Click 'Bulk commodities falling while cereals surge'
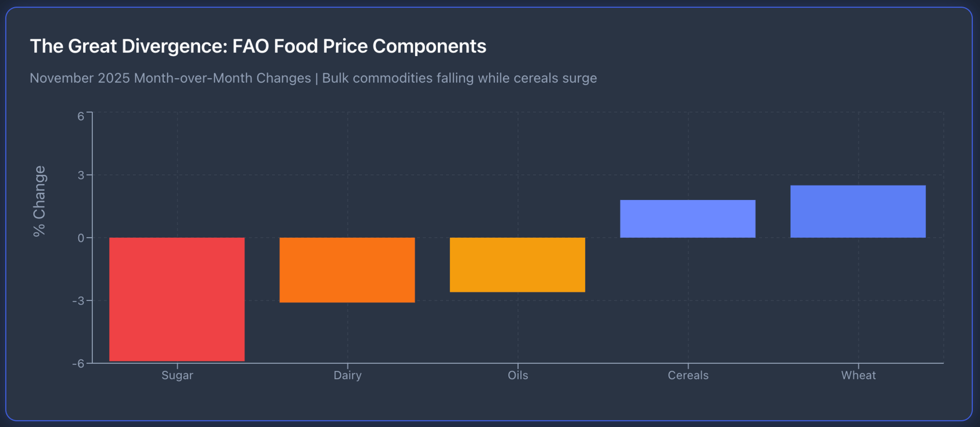 click(x=459, y=78)
